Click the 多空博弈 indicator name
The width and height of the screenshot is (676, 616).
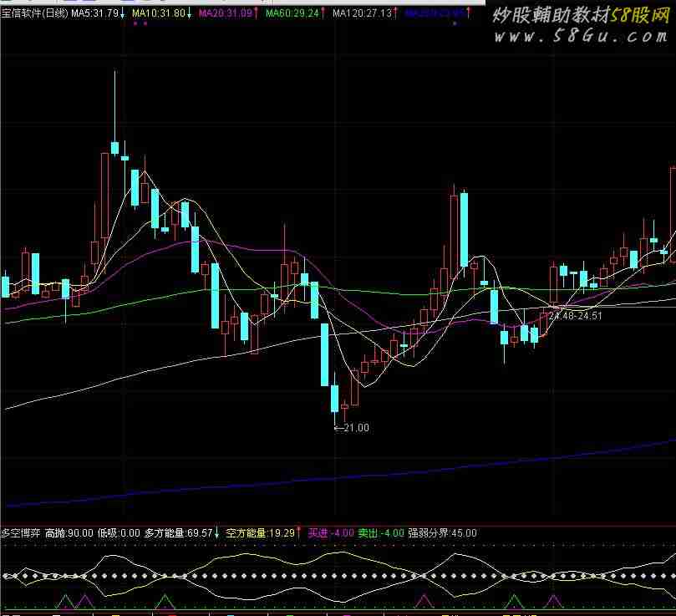pos(21,532)
